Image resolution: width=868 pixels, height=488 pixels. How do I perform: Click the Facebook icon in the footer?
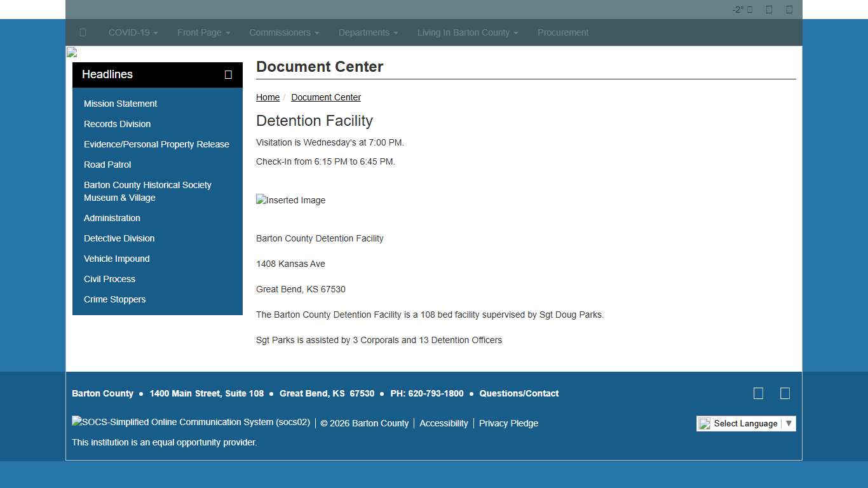click(758, 393)
